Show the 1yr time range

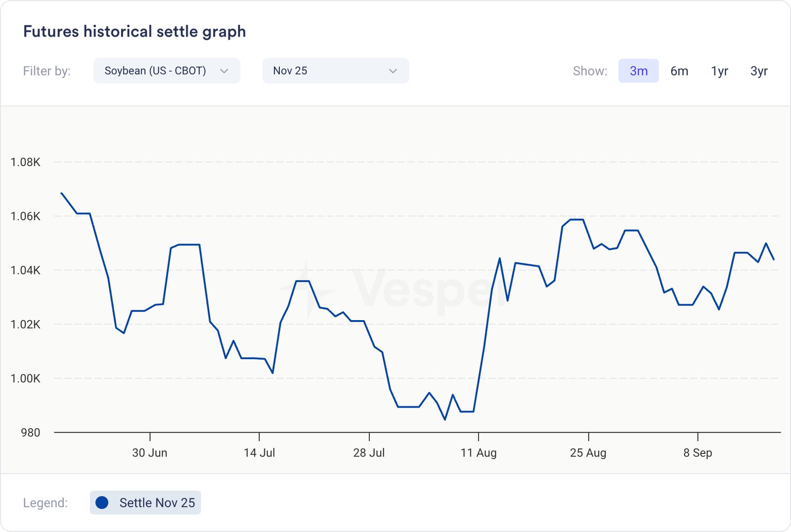[719, 71]
